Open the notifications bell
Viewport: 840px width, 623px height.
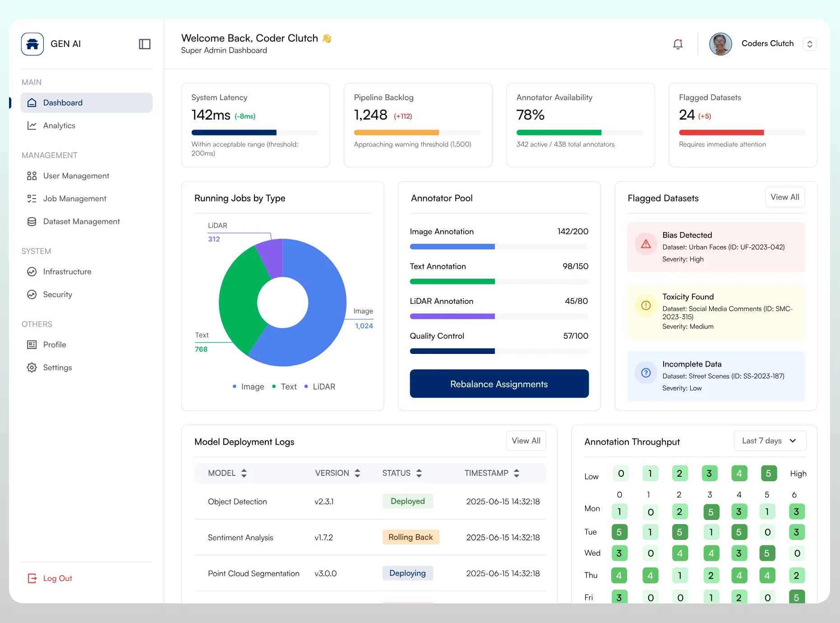678,44
